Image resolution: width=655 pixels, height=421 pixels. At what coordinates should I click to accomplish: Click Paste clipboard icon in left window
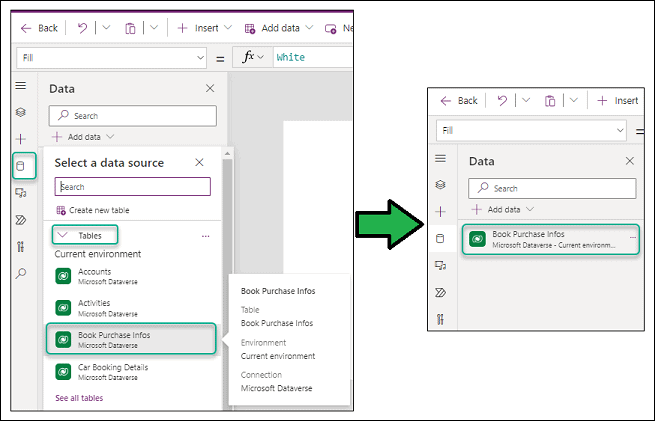[130, 28]
